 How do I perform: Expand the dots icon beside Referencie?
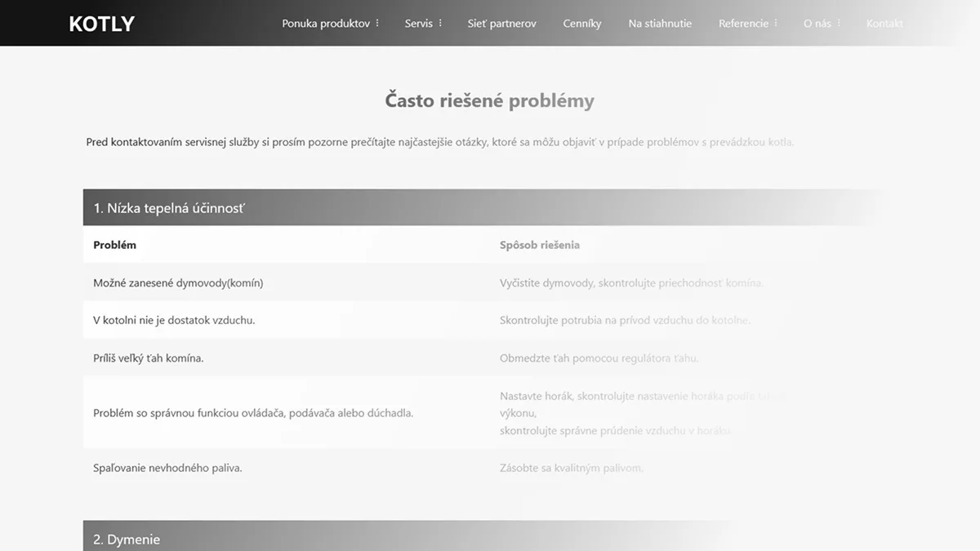coord(776,24)
